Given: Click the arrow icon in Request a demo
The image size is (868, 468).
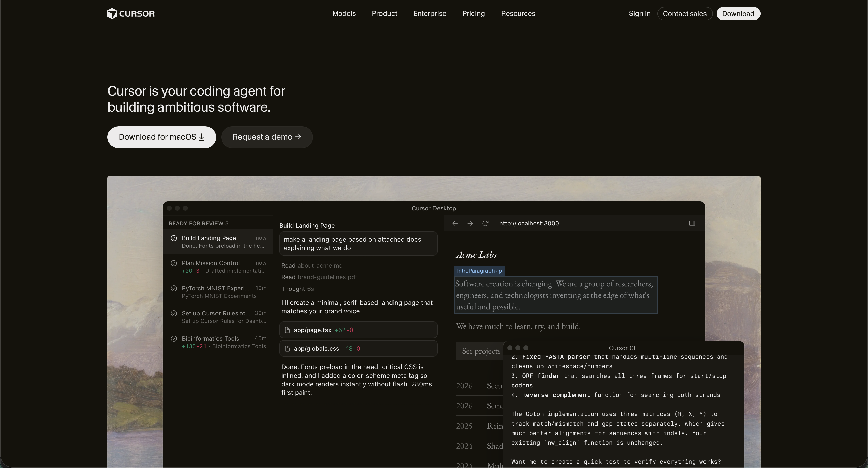Looking at the screenshot, I should point(298,137).
